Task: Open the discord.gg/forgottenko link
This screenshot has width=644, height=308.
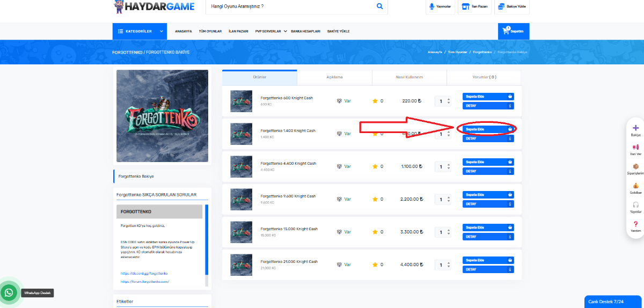Action: (144, 274)
